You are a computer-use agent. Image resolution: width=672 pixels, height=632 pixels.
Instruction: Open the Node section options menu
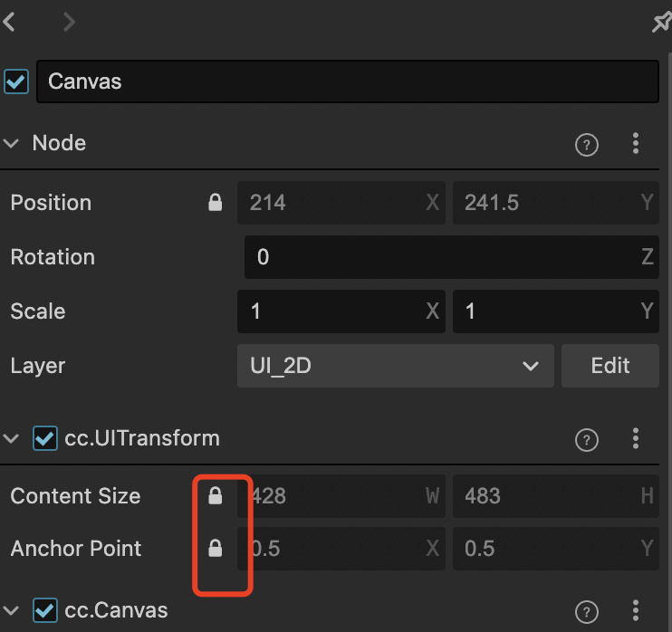point(636,143)
